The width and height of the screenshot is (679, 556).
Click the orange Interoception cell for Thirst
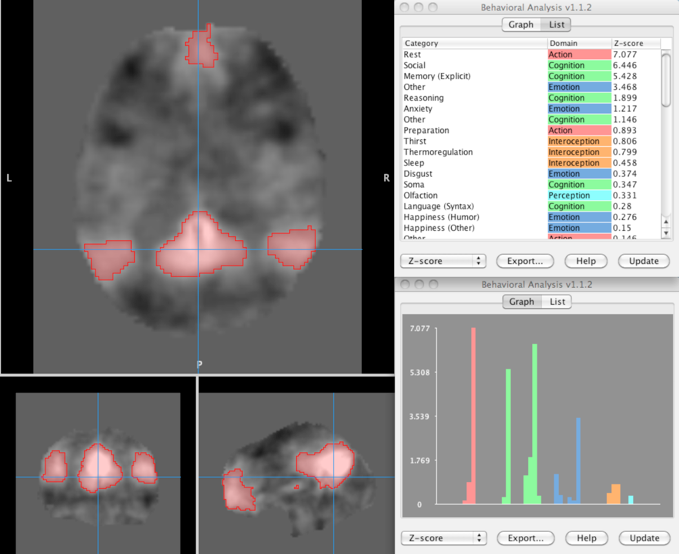click(x=578, y=142)
